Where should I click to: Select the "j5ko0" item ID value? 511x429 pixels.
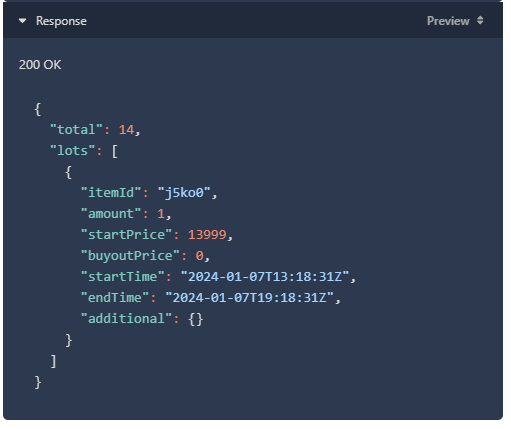(x=184, y=193)
